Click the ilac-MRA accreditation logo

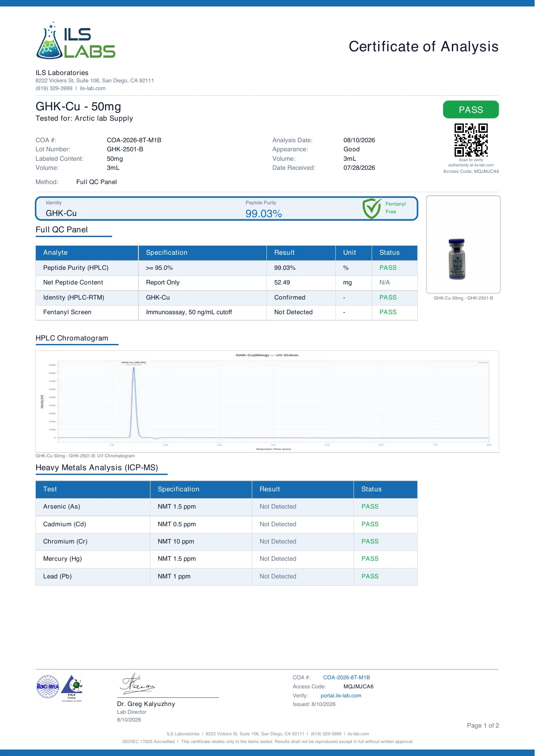tap(47, 687)
